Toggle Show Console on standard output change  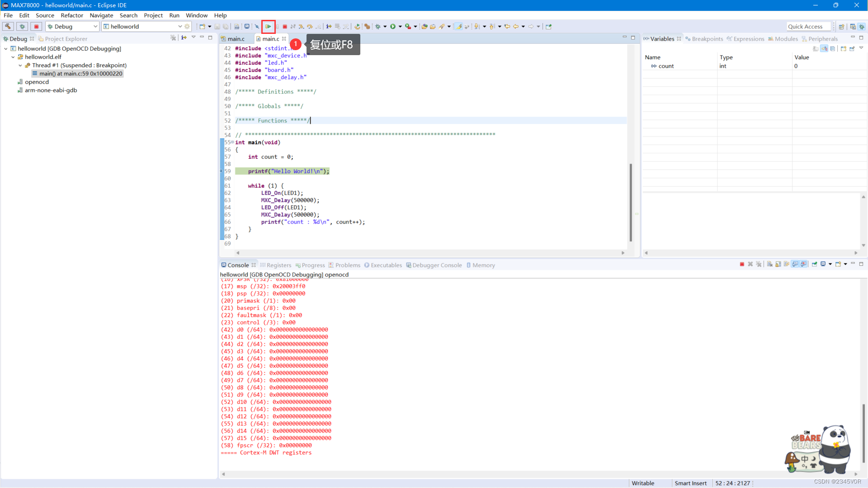click(x=795, y=264)
